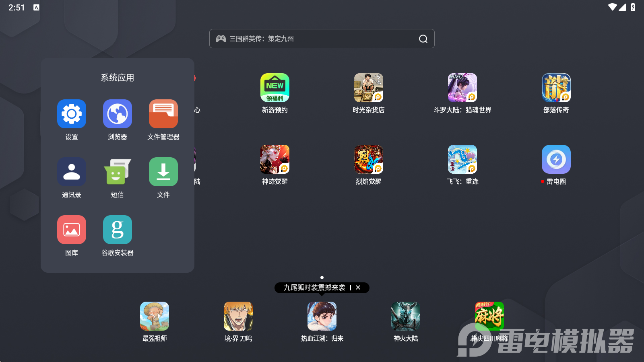Viewport: 644px width, 362px height.
Task: Click the Wi-Fi status icon
Action: tap(613, 7)
